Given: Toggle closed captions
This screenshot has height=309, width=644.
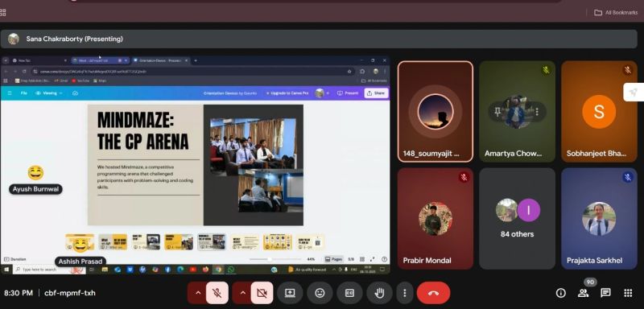Looking at the screenshot, I should click(349, 293).
